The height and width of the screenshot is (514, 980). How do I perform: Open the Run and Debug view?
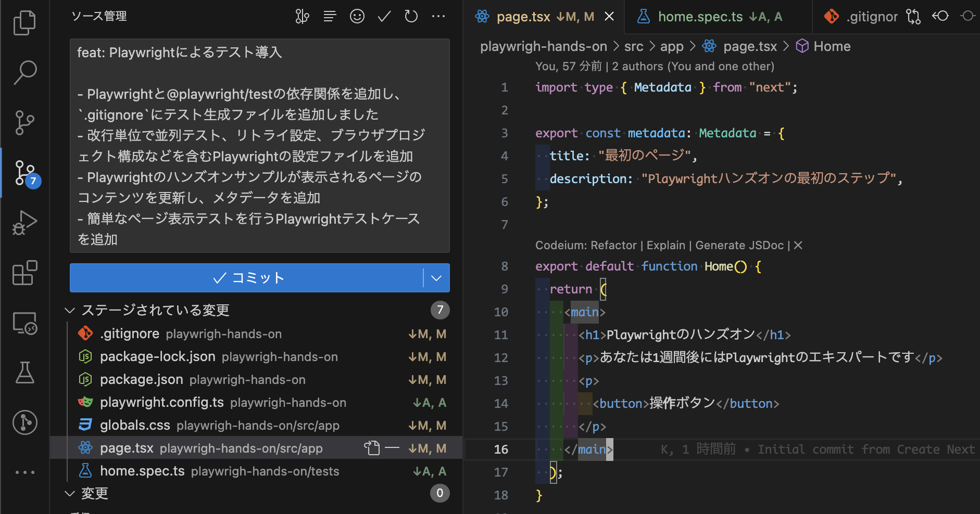[x=24, y=223]
